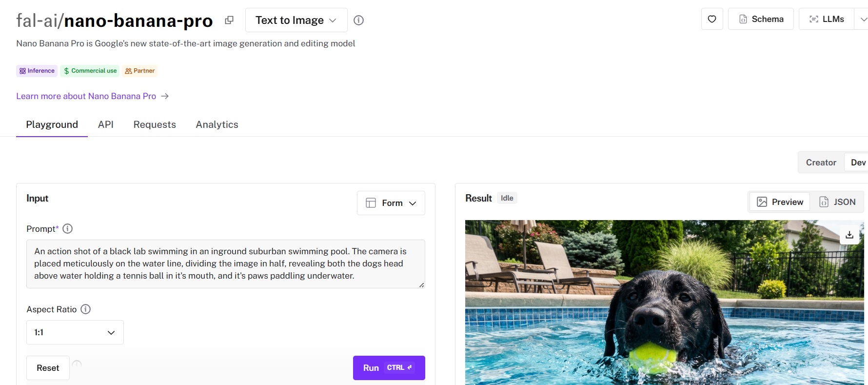Click the Aspect Ratio info icon
Image resolution: width=868 pixels, height=385 pixels.
85,309
